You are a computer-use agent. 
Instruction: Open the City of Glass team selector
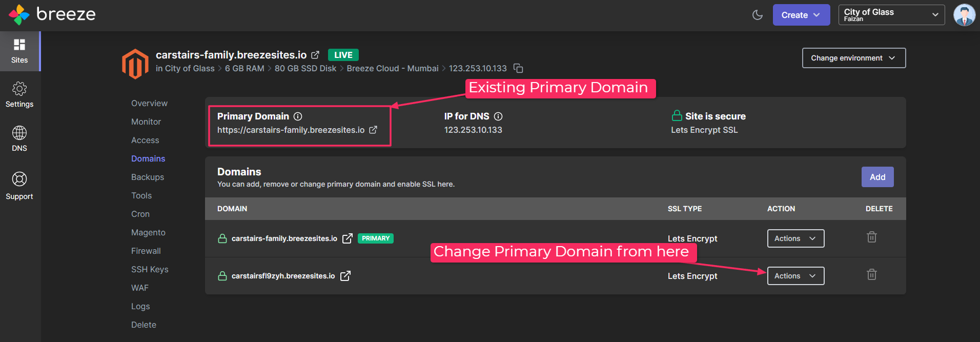click(891, 15)
